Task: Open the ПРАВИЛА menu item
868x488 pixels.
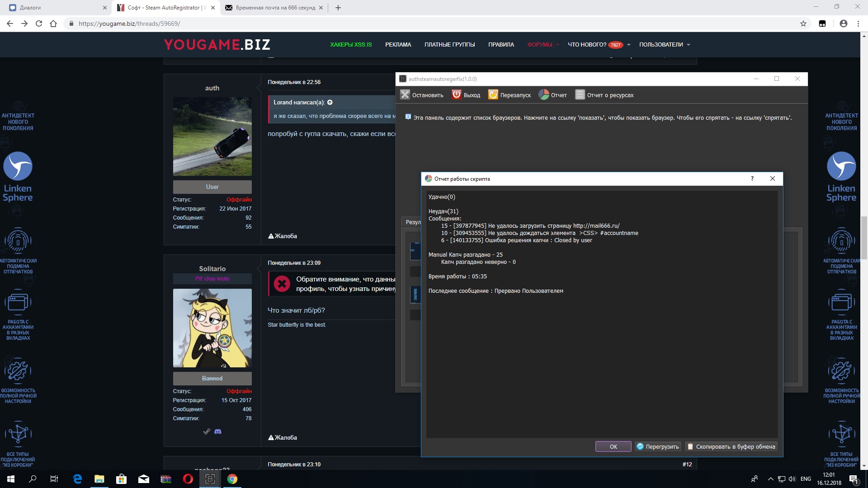Action: click(501, 44)
